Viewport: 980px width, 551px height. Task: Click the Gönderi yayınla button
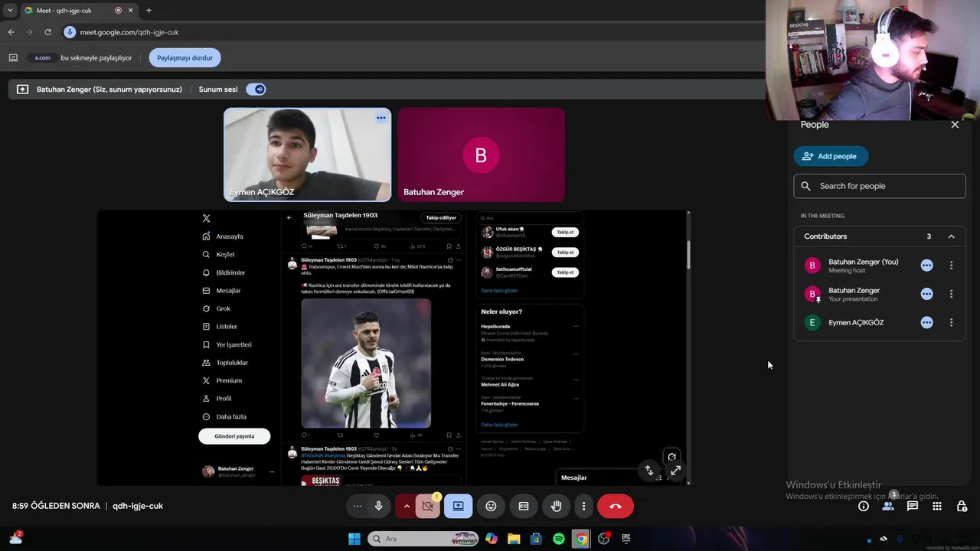(234, 436)
